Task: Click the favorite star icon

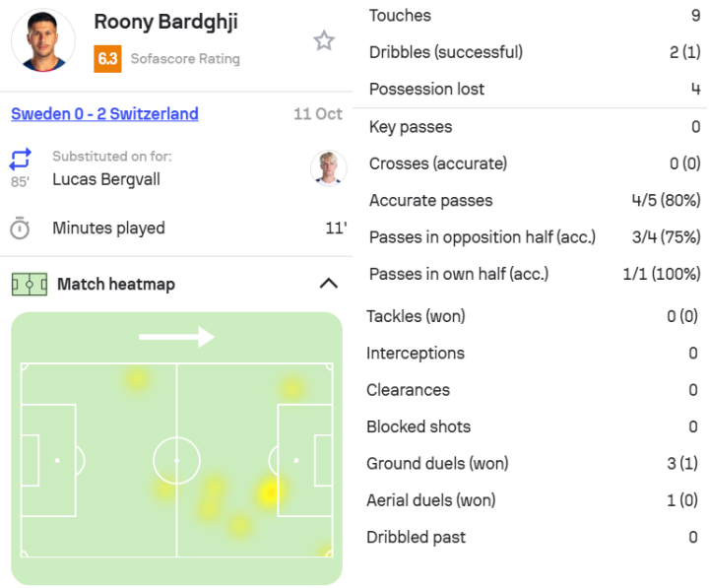Action: 324,40
